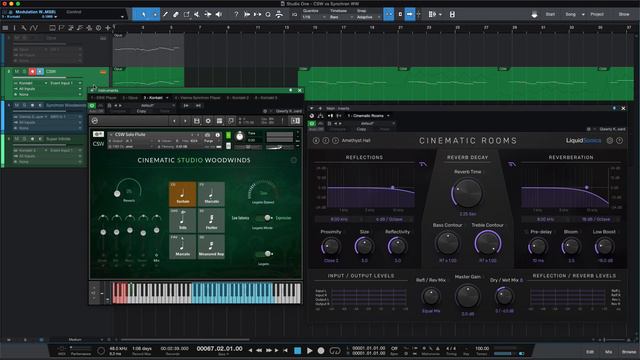The height and width of the screenshot is (360, 640).
Task: Open the Start page button
Action: [550, 14]
